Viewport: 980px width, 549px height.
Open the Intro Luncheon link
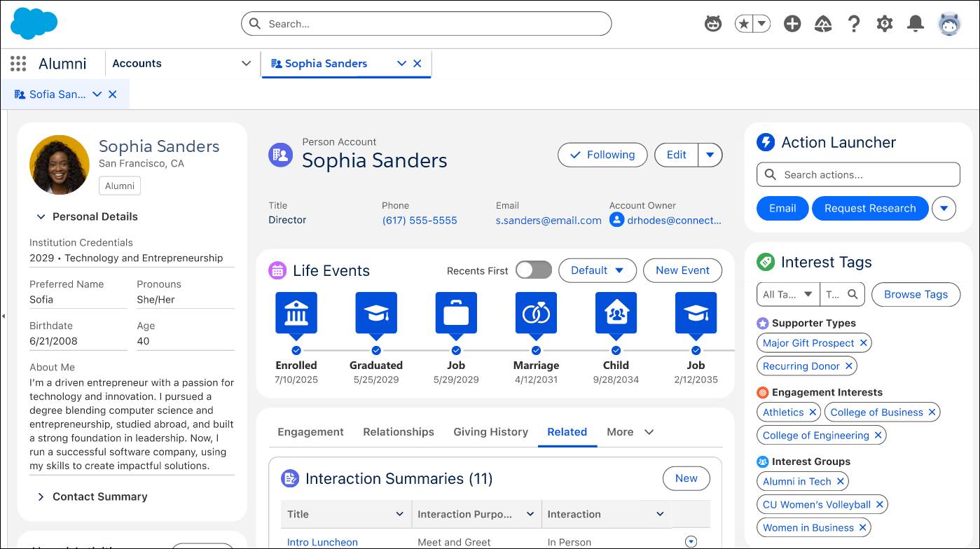[x=322, y=542]
